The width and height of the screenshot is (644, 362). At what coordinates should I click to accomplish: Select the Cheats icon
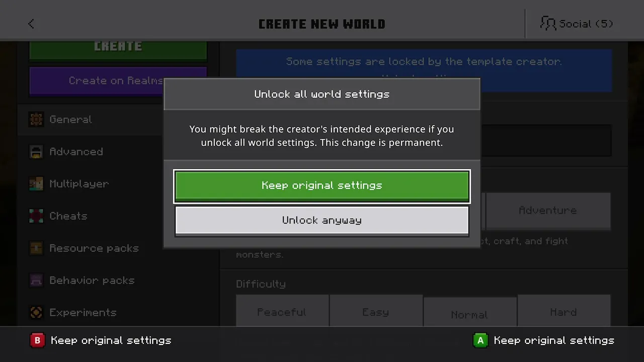coord(36,216)
